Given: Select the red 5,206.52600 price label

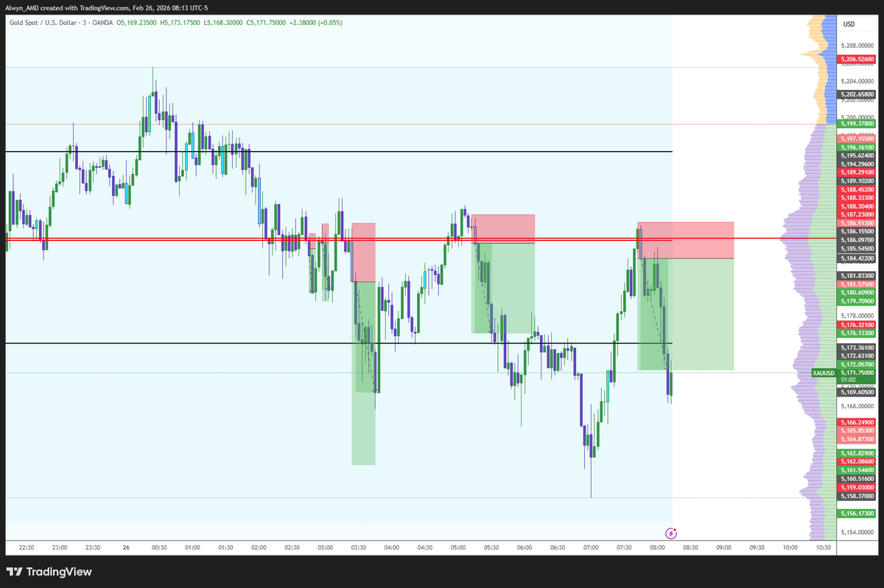Looking at the screenshot, I should click(857, 58).
